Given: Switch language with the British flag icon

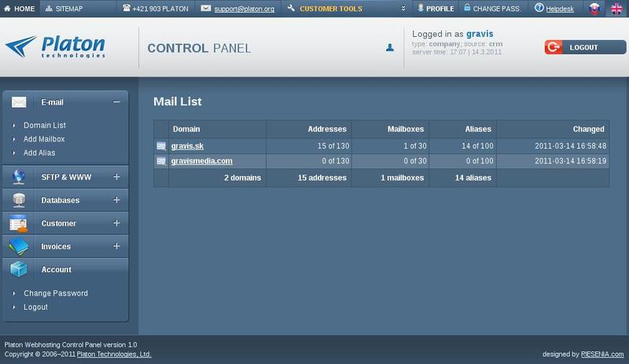Looking at the screenshot, I should pos(616,9).
